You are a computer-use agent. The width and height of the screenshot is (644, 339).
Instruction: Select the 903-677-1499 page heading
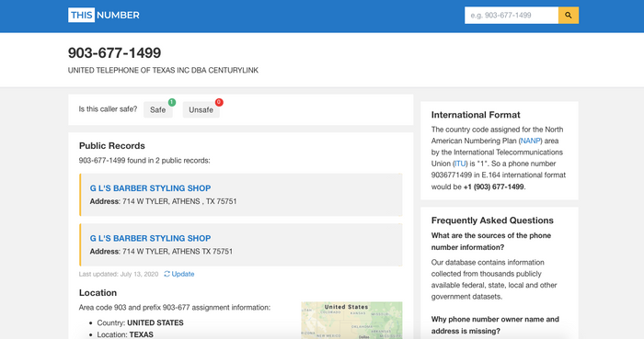coord(115,52)
